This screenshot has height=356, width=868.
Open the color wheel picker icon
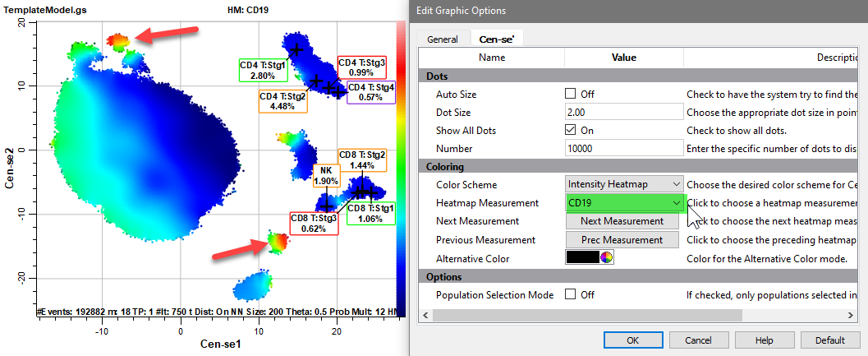[607, 258]
